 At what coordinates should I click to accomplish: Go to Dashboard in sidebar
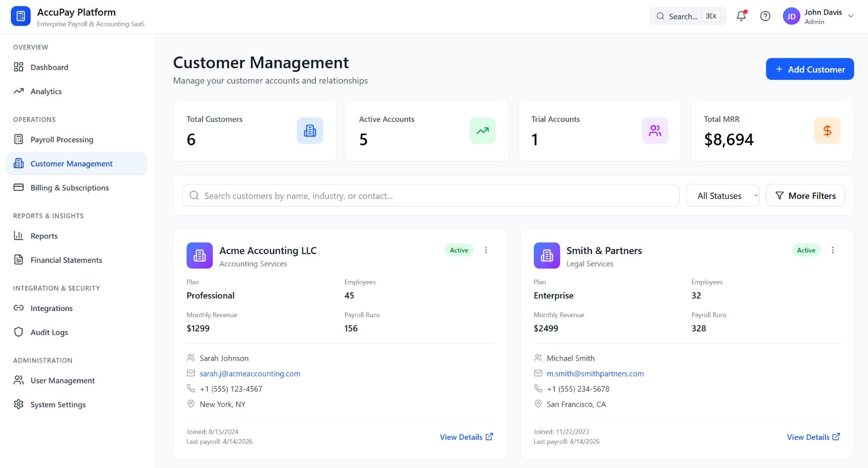tap(76, 67)
